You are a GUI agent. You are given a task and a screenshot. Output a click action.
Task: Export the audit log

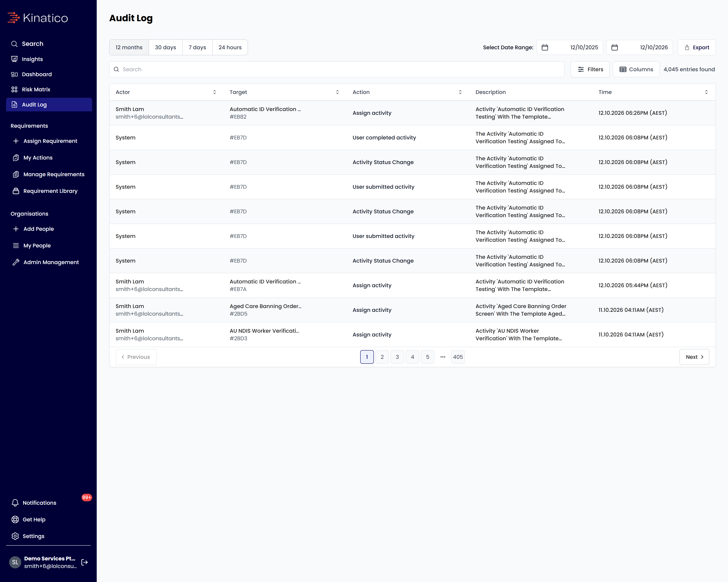(697, 48)
